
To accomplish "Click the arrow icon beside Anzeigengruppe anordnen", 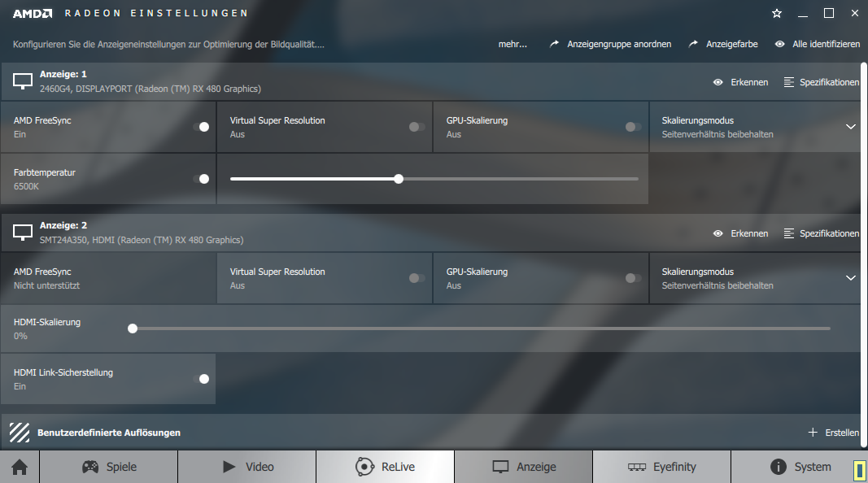I will (554, 44).
